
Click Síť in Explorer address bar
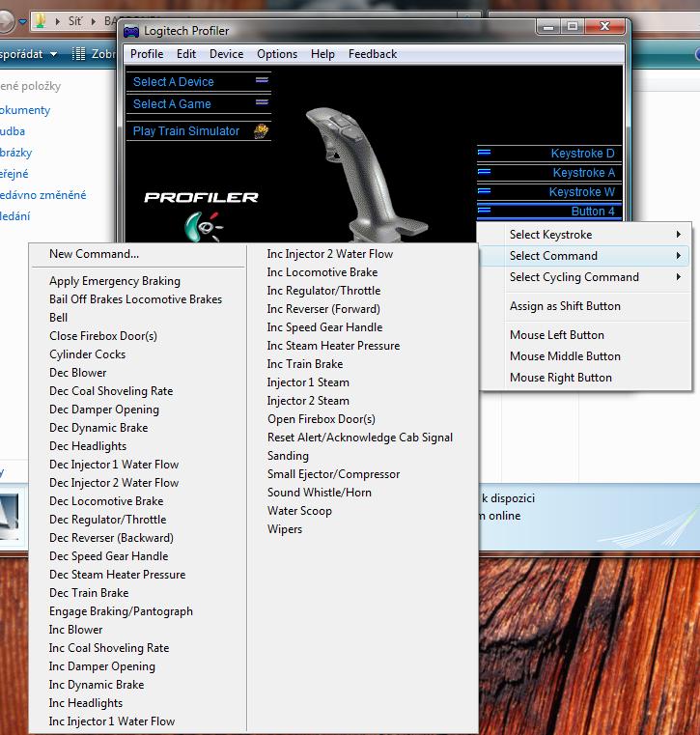click(x=75, y=21)
